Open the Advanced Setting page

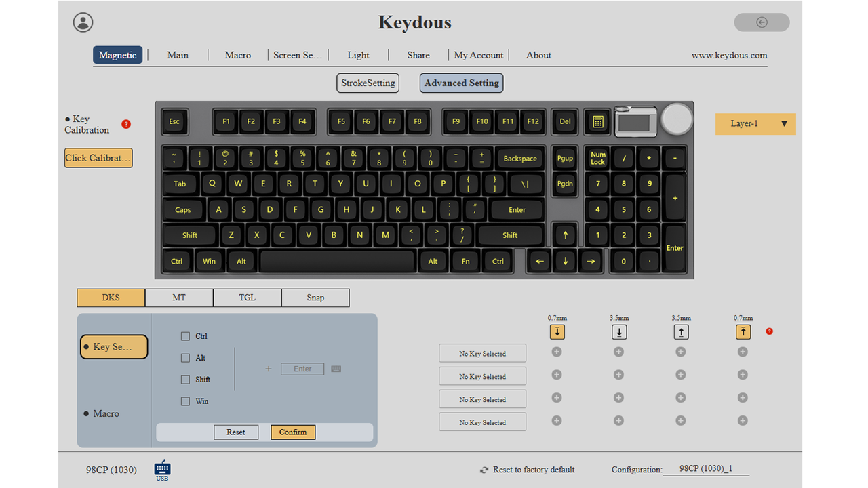click(x=462, y=83)
